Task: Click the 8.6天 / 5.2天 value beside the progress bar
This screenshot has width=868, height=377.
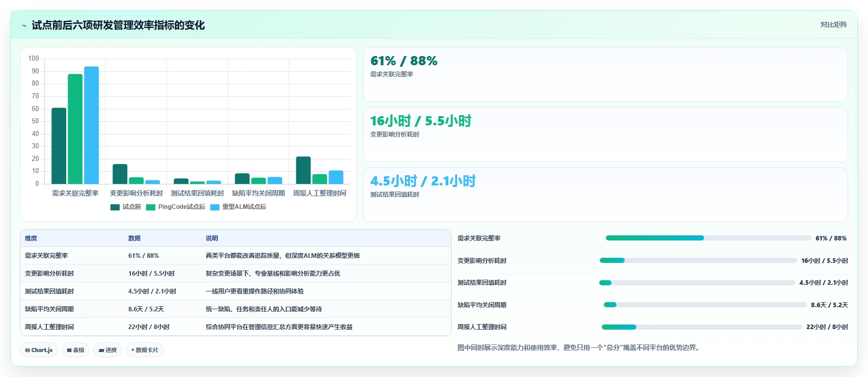Action: click(829, 305)
